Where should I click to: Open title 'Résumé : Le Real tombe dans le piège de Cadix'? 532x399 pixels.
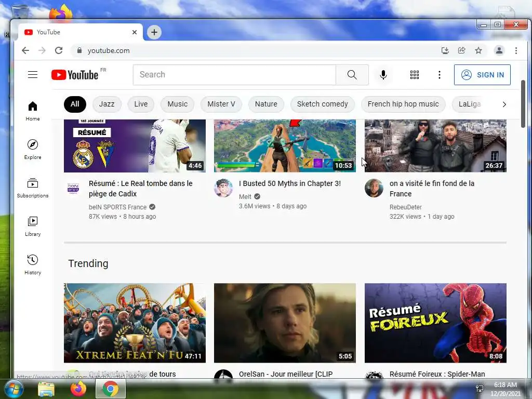click(140, 189)
